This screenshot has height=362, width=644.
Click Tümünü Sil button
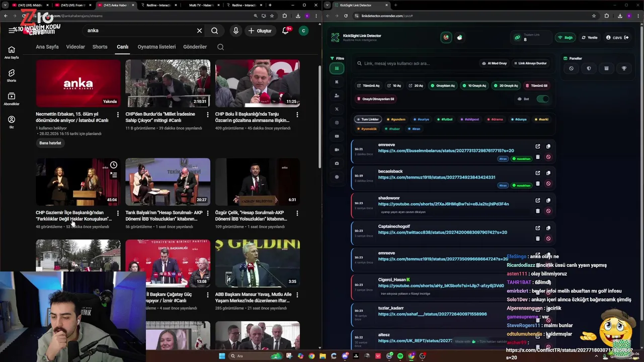(536, 85)
